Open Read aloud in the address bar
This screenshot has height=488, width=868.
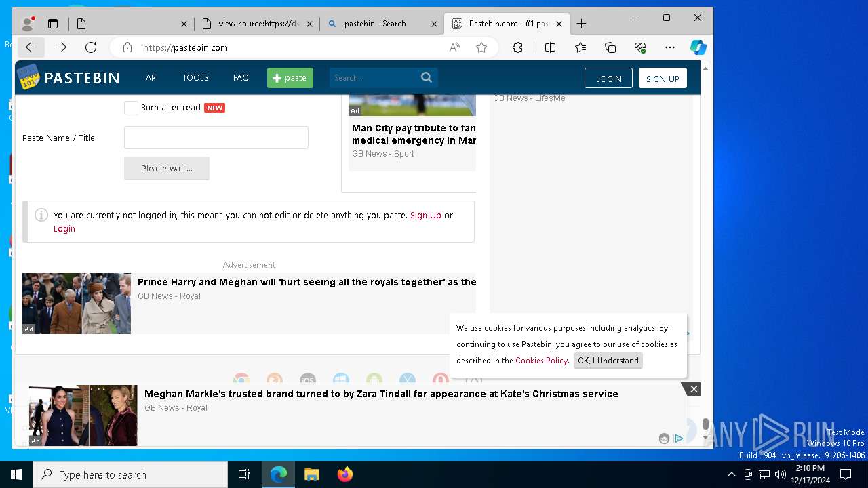click(454, 47)
